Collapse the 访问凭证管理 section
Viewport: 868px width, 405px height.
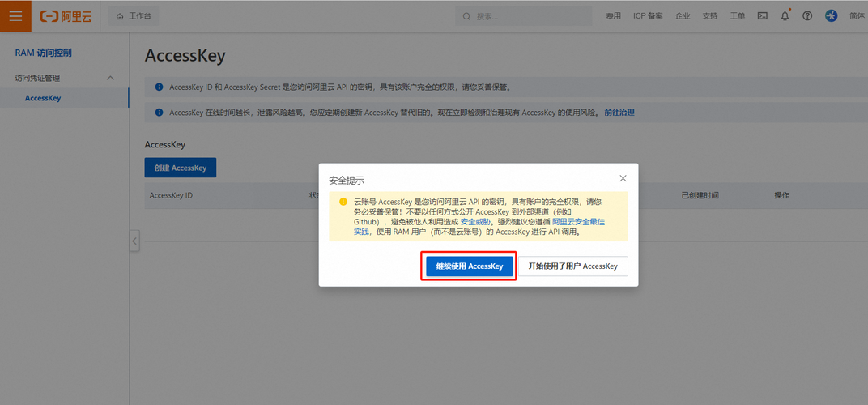point(110,78)
